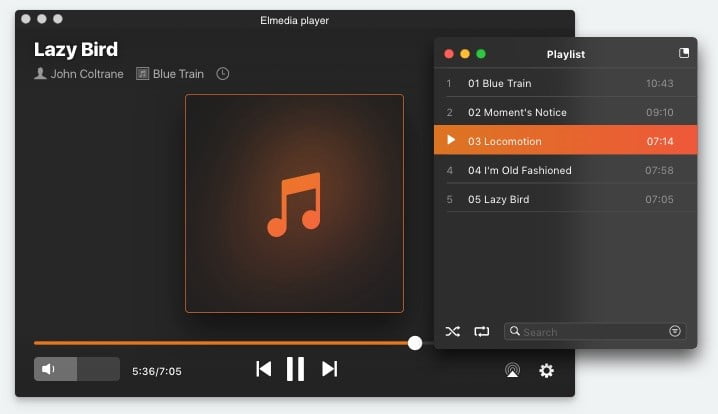The height and width of the screenshot is (414, 718).
Task: Toggle shuffle in the Playlist window
Action: point(453,331)
